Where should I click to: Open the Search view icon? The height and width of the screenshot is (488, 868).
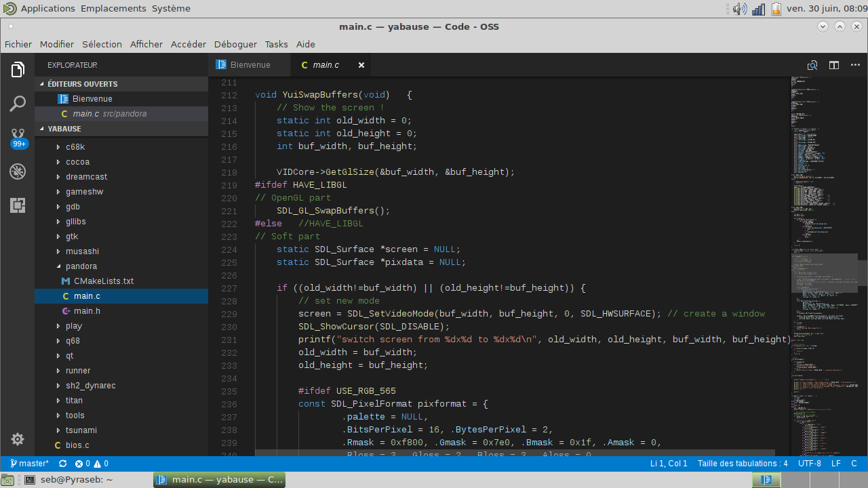click(18, 104)
